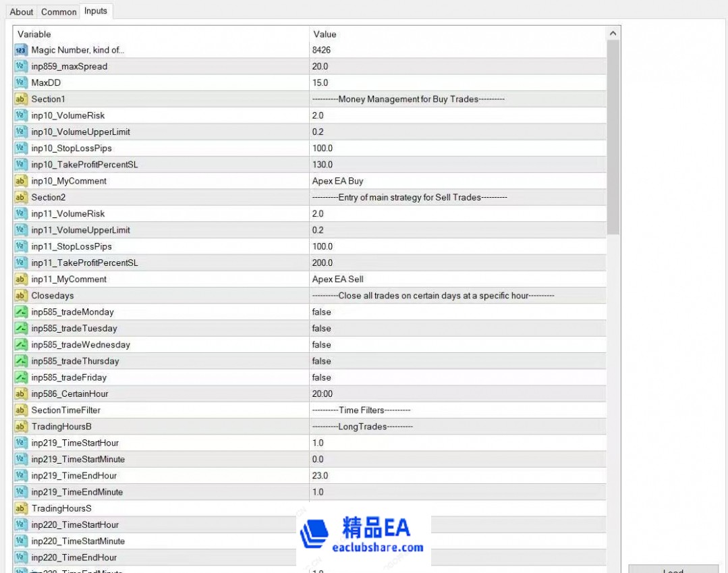728x573 pixels.
Task: Toggle the inp585_tradeFriday false value
Action: point(322,377)
